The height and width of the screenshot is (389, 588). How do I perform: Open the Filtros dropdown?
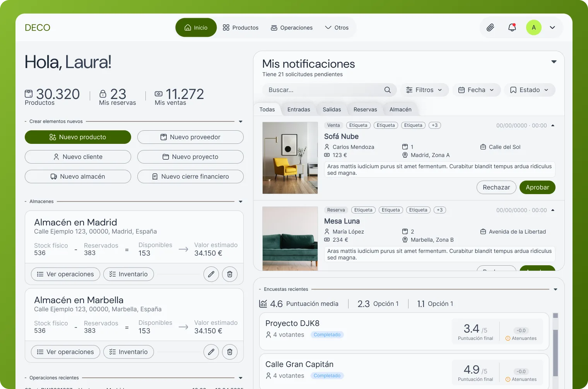[424, 90]
